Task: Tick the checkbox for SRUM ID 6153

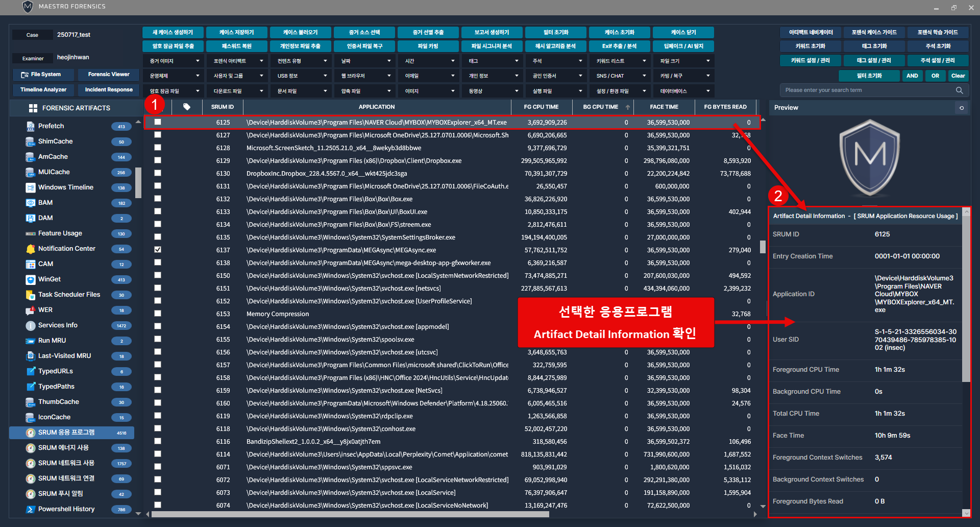Action: point(158,314)
